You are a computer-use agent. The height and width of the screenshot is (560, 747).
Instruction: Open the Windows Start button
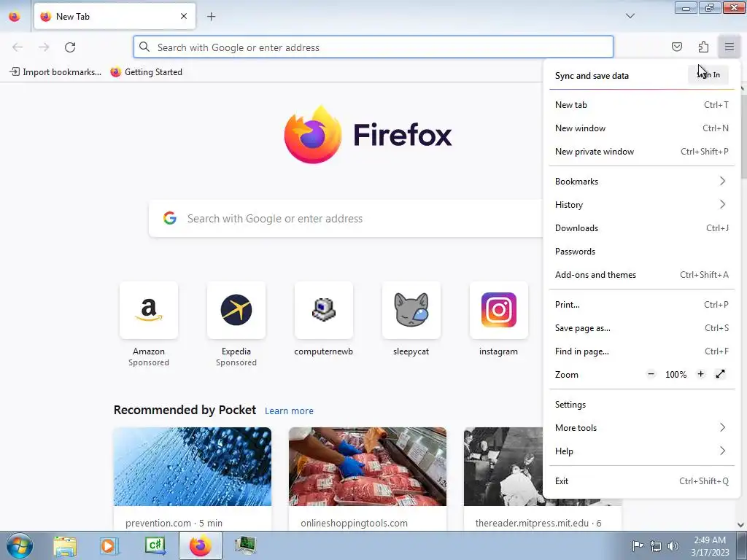coord(20,546)
